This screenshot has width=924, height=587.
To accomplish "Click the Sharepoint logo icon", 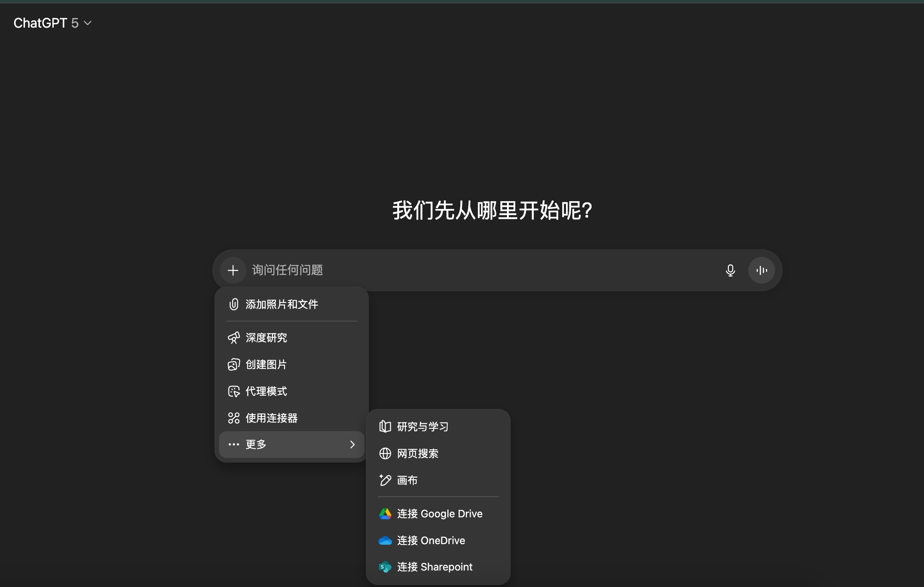I will coord(385,567).
